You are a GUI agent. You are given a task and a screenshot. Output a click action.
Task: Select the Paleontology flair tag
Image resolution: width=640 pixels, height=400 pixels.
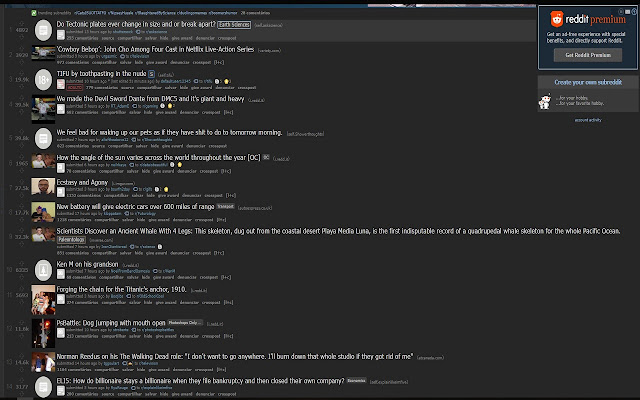(71, 240)
